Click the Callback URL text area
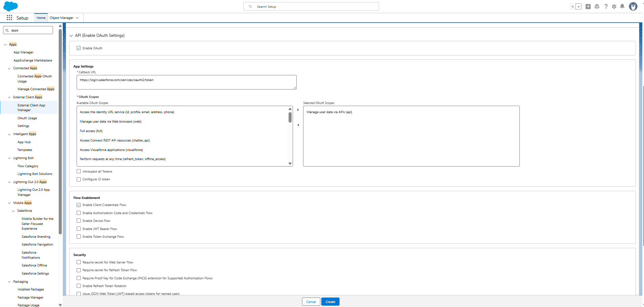Screen dimensions: 644x307 [186, 82]
